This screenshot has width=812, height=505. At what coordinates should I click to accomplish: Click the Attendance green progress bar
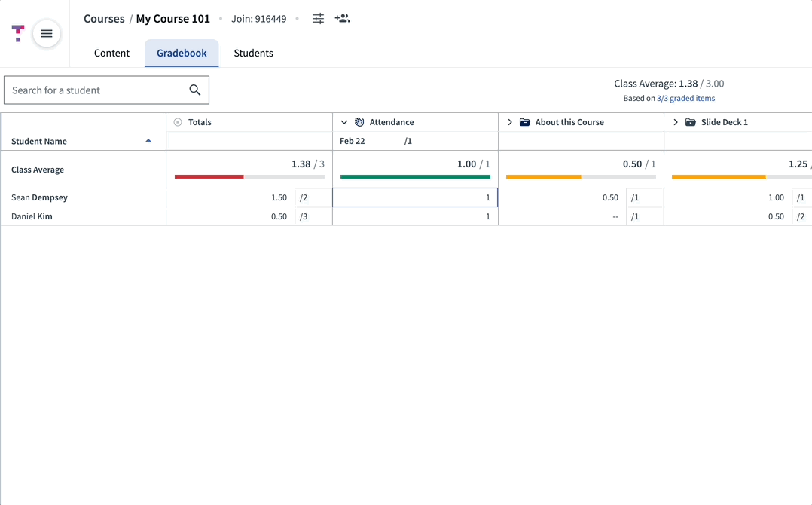click(x=415, y=176)
